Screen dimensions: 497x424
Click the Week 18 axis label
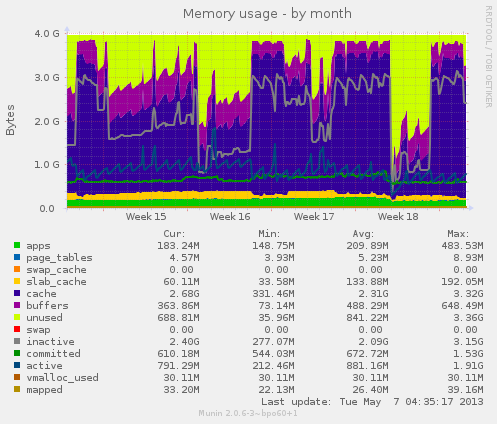pyautogui.click(x=398, y=217)
